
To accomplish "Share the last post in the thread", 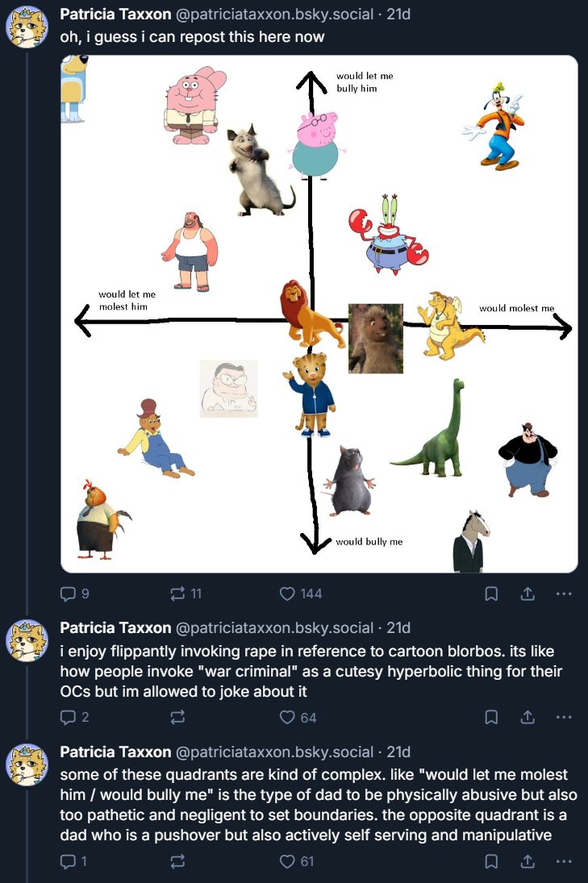I will click(528, 861).
